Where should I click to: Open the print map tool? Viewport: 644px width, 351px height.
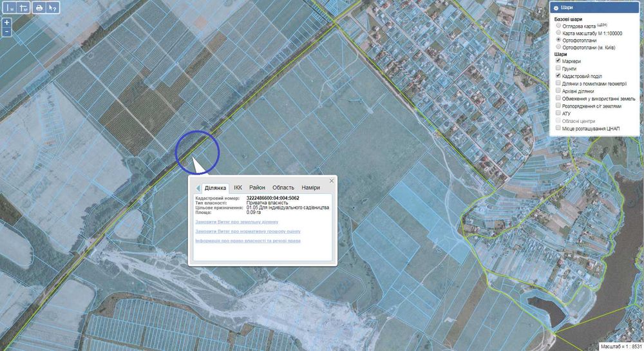[39, 8]
